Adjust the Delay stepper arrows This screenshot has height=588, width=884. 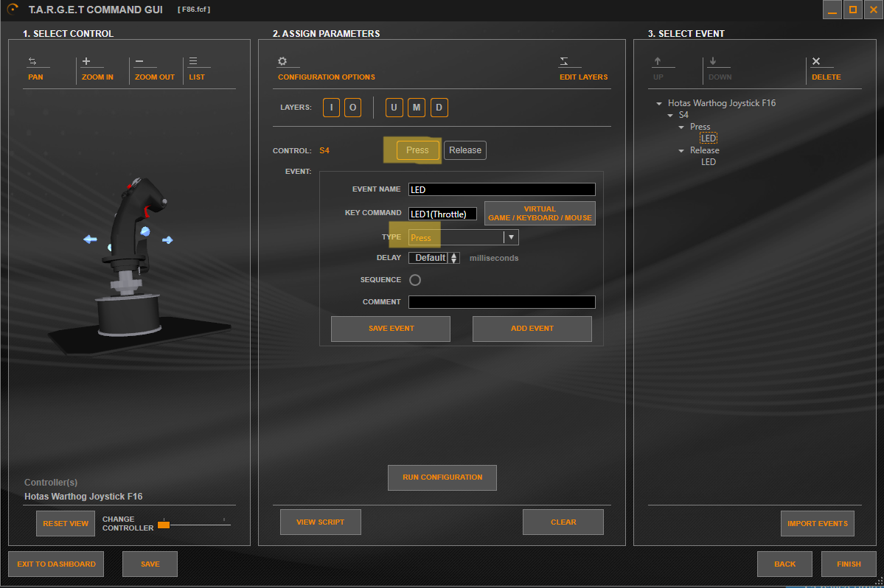(x=454, y=258)
